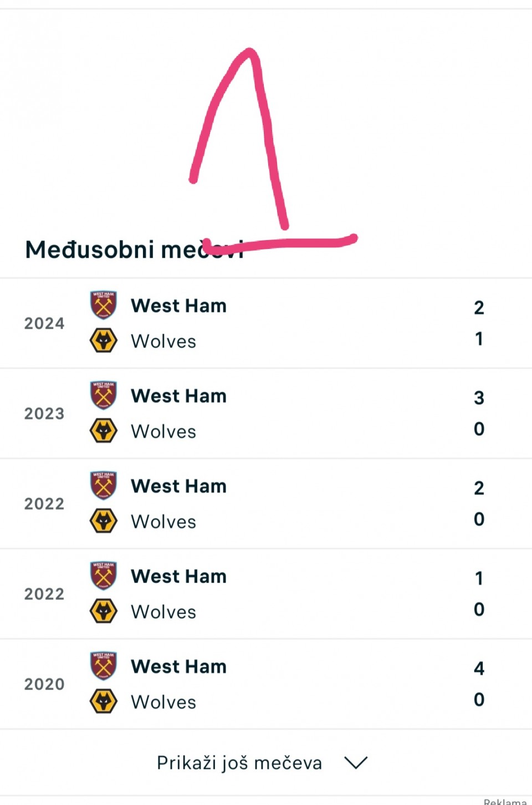Click Wolves score 1 in 2024 match
Viewport: 532px width, 805px height.
click(479, 339)
